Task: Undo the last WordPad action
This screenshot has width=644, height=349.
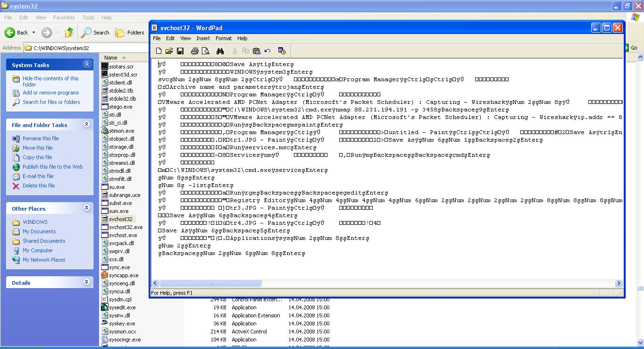Action: (268, 51)
